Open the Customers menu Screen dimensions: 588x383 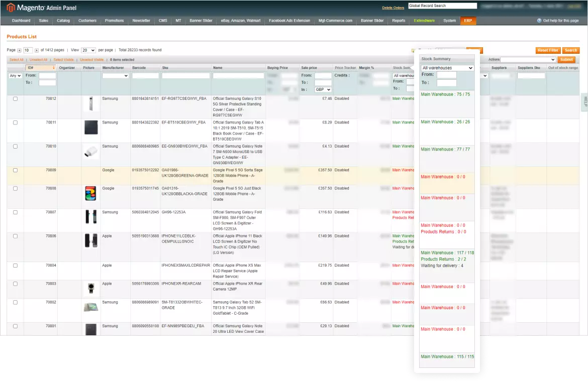(87, 21)
